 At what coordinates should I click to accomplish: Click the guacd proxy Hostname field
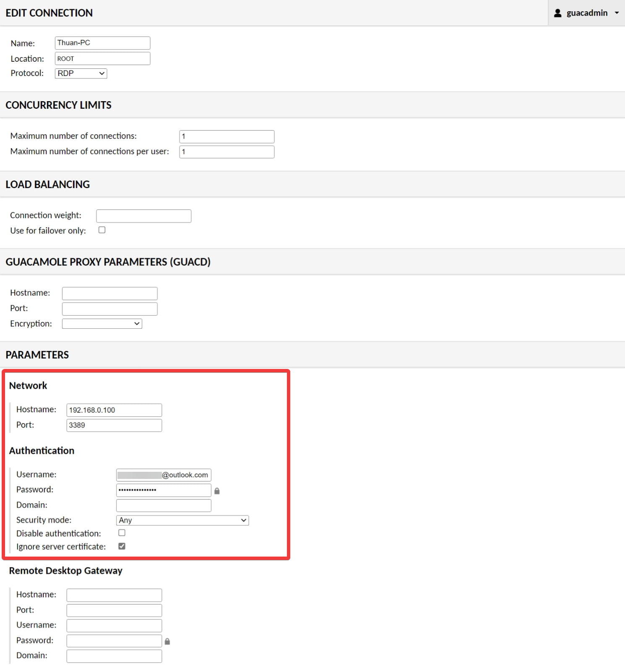click(x=109, y=293)
